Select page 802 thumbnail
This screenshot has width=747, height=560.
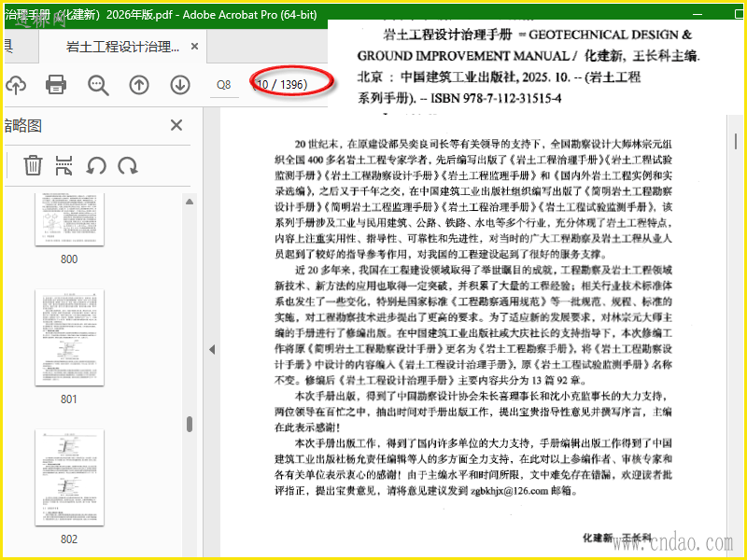69,477
